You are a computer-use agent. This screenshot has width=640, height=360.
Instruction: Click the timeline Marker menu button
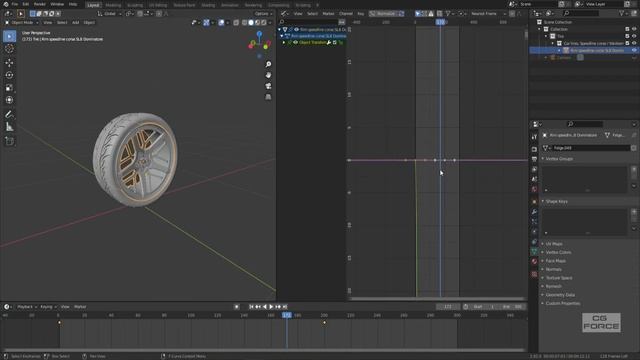pos(80,307)
